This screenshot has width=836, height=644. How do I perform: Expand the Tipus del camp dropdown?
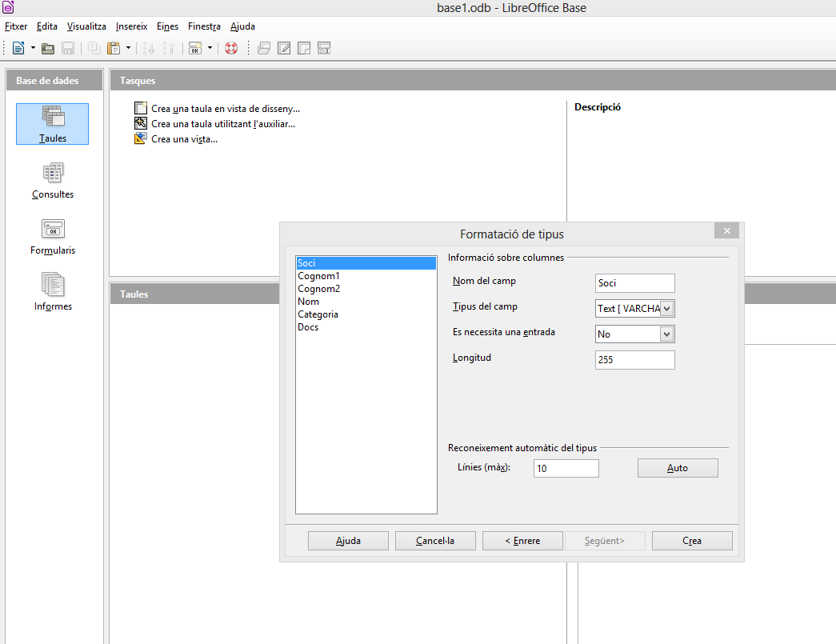[667, 308]
